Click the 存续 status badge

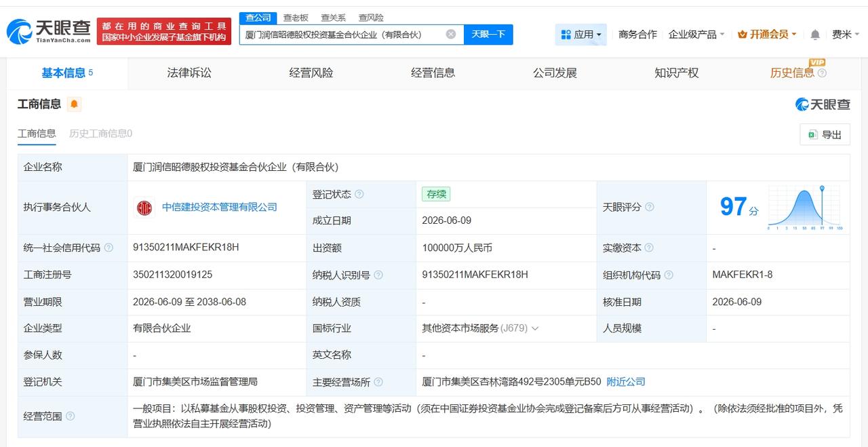coord(436,194)
